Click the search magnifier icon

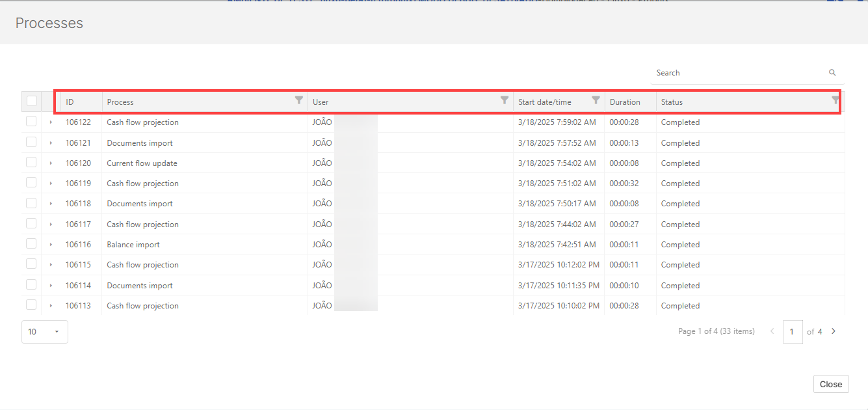832,73
